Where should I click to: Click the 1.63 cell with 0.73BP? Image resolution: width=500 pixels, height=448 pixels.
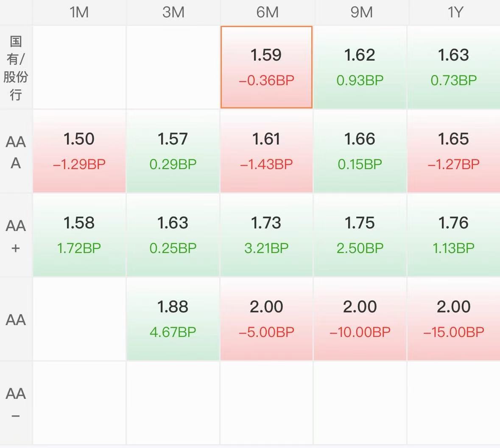[x=454, y=67]
